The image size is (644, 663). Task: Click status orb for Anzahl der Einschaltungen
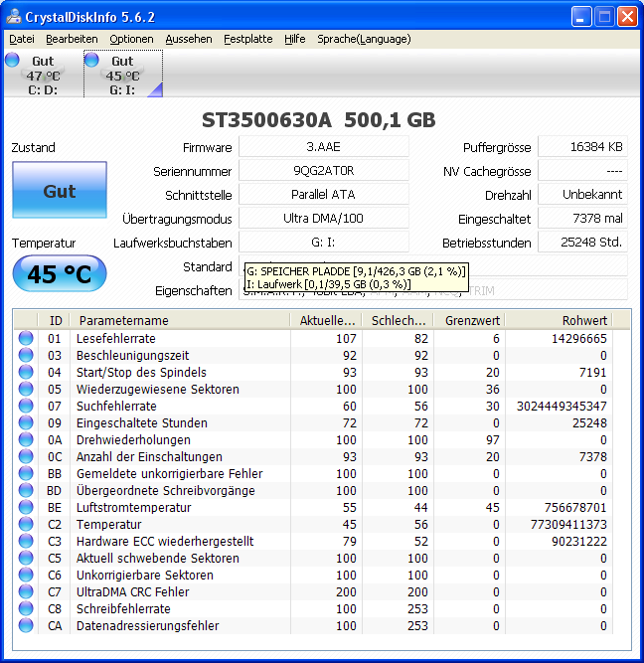pos(26,456)
